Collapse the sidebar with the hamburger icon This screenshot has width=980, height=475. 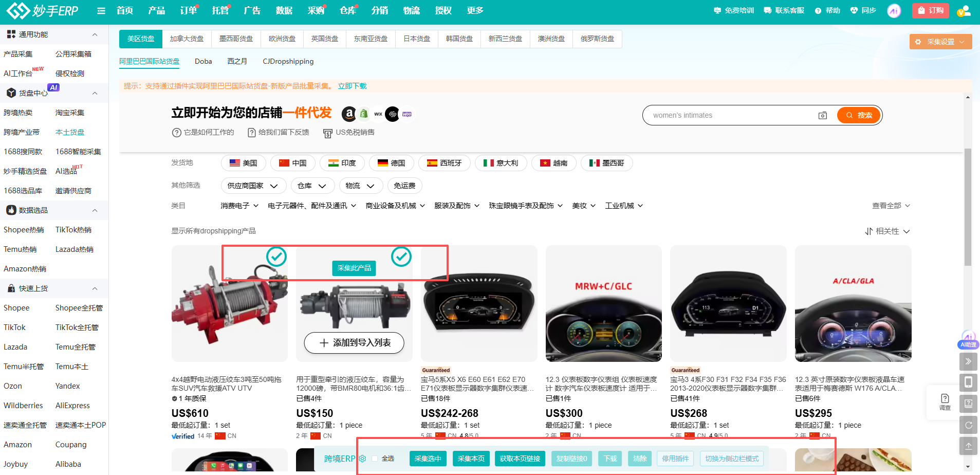[101, 10]
